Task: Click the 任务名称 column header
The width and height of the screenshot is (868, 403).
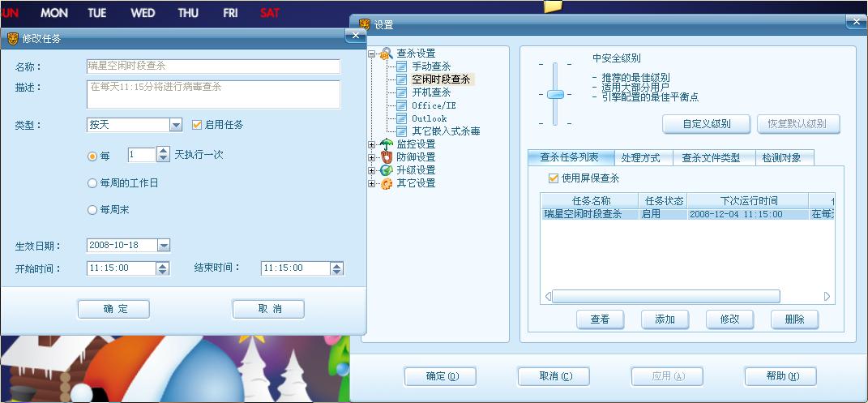Action: point(590,200)
